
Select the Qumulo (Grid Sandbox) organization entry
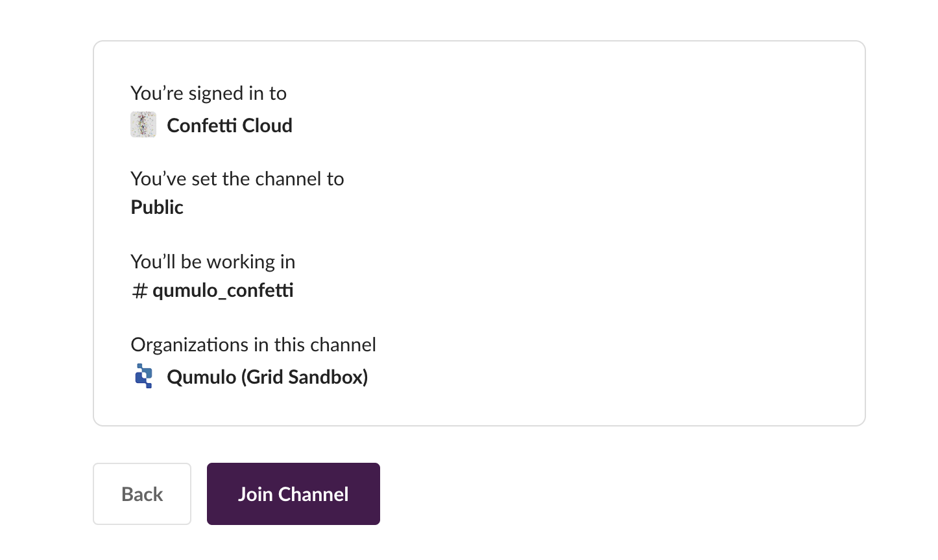pos(267,377)
